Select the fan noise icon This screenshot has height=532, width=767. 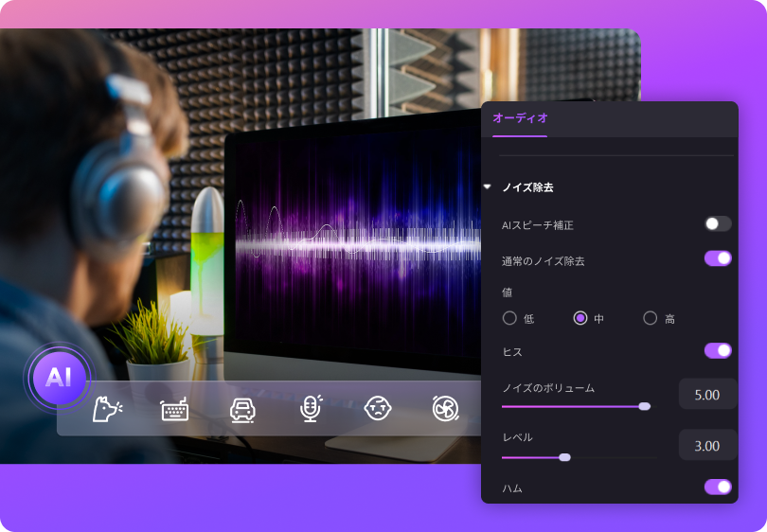[444, 408]
